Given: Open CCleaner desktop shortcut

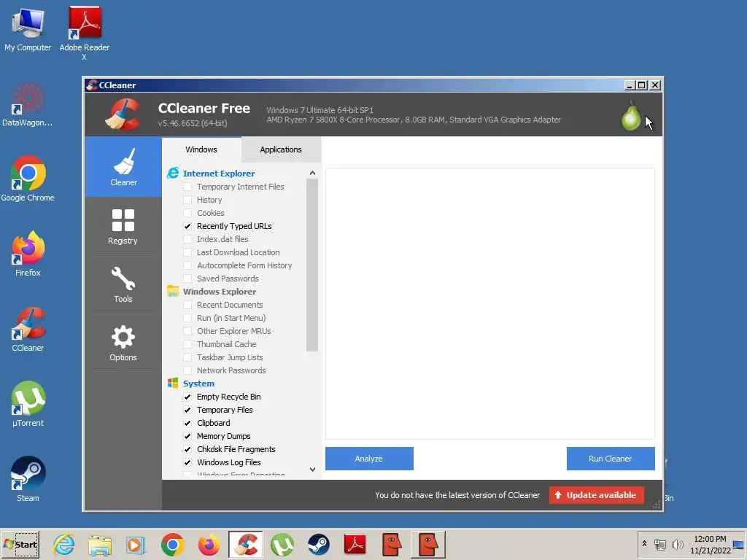Looking at the screenshot, I should pos(28,330).
